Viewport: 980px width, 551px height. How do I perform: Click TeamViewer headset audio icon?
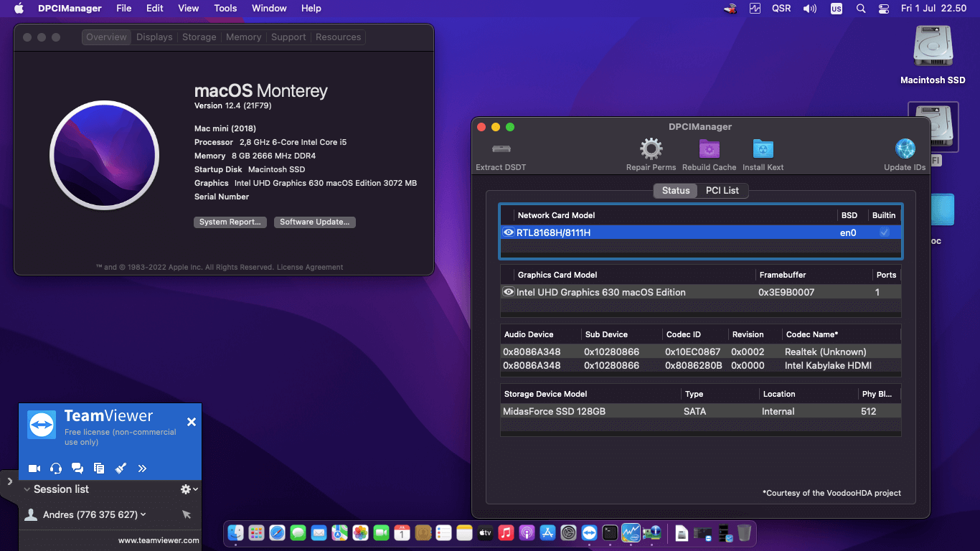click(x=56, y=468)
